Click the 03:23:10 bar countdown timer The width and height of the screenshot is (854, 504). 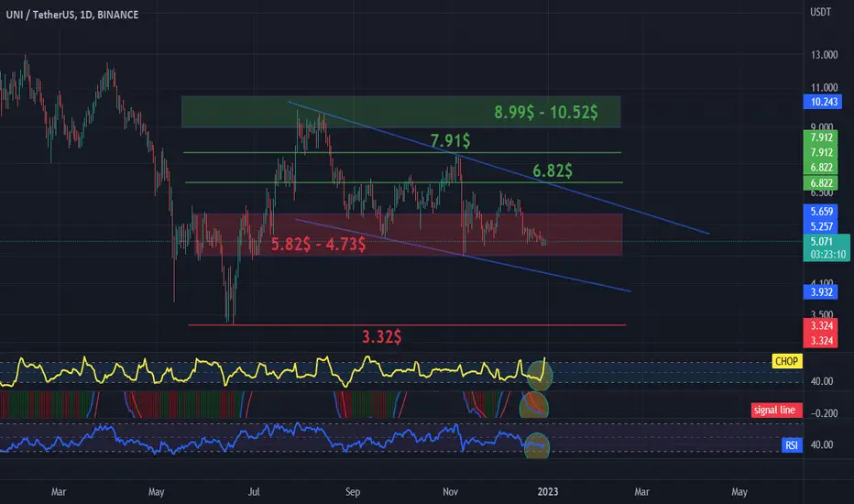tap(827, 255)
